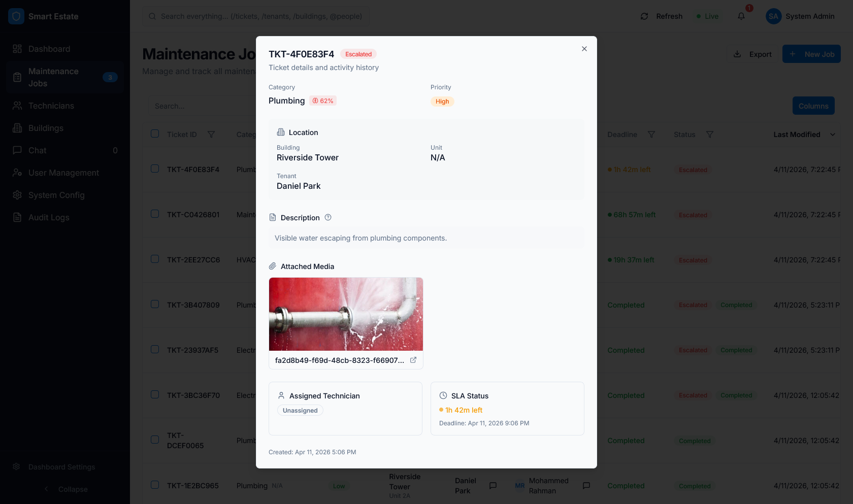The image size is (853, 504).
Task: Click the Refresh button
Action: click(x=662, y=16)
